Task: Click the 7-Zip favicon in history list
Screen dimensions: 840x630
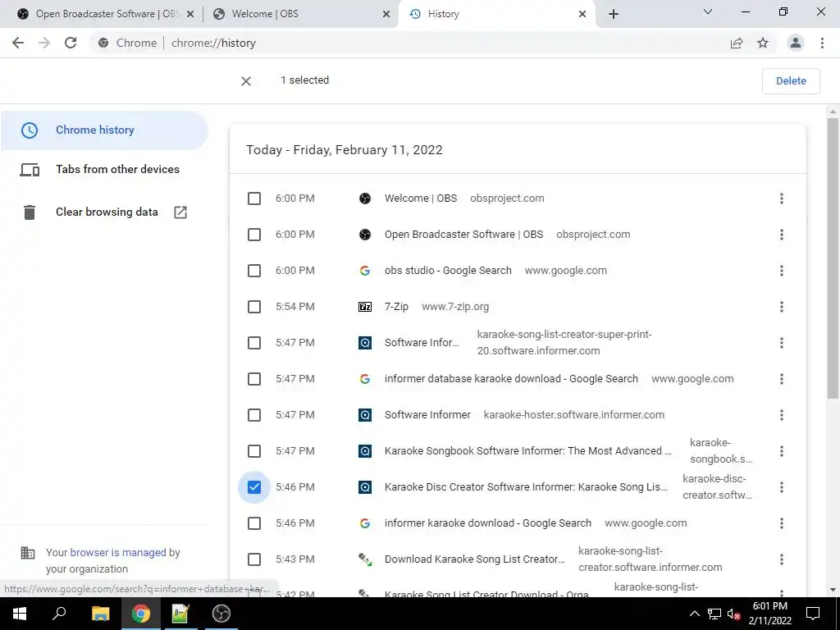Action: tap(365, 307)
